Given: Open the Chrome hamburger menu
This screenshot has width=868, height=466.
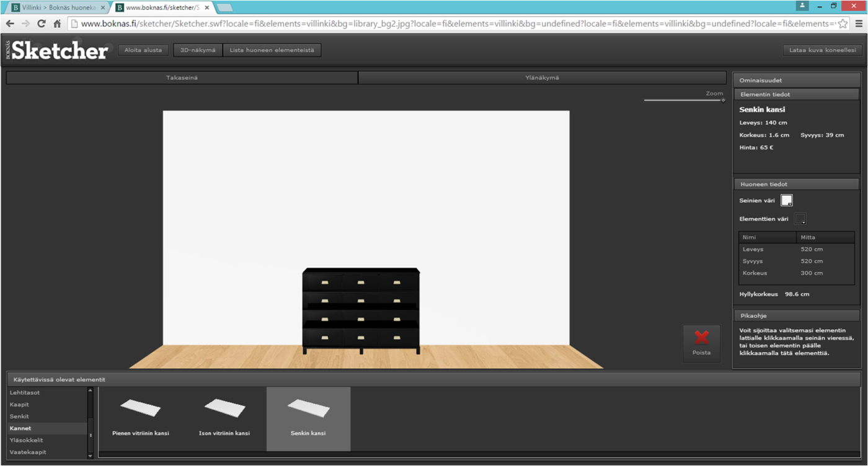Looking at the screenshot, I should click(x=859, y=24).
